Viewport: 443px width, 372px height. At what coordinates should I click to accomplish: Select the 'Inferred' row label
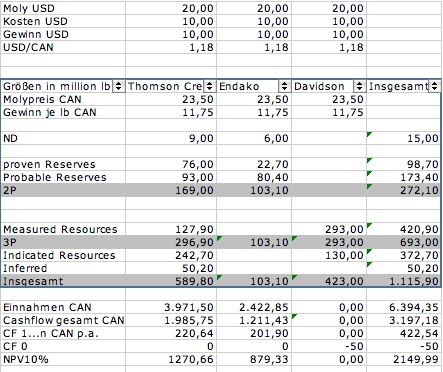point(63,268)
